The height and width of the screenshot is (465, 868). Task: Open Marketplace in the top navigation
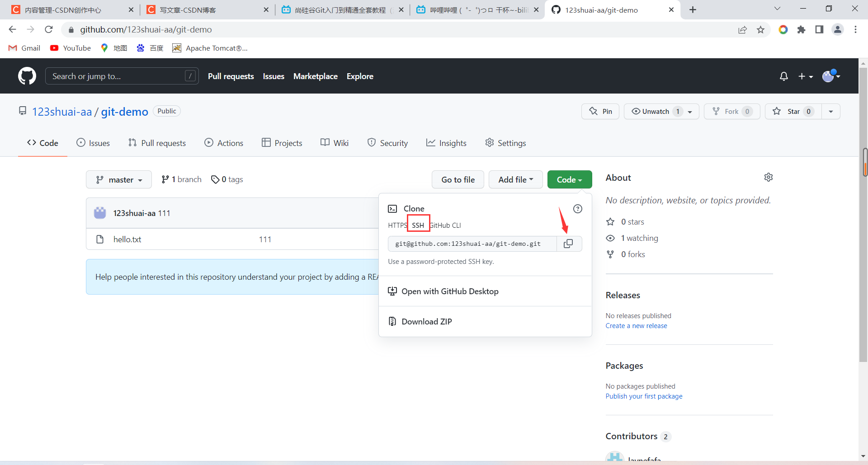click(x=316, y=76)
